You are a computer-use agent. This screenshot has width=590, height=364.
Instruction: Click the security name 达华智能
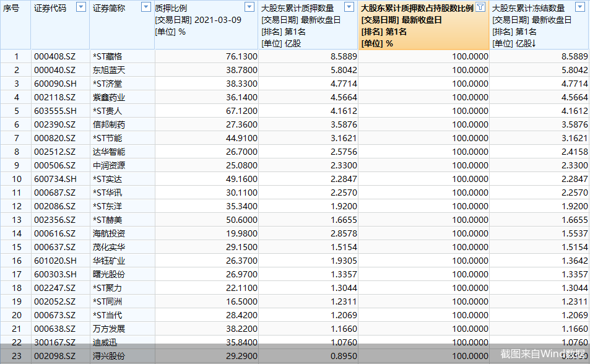(109, 152)
